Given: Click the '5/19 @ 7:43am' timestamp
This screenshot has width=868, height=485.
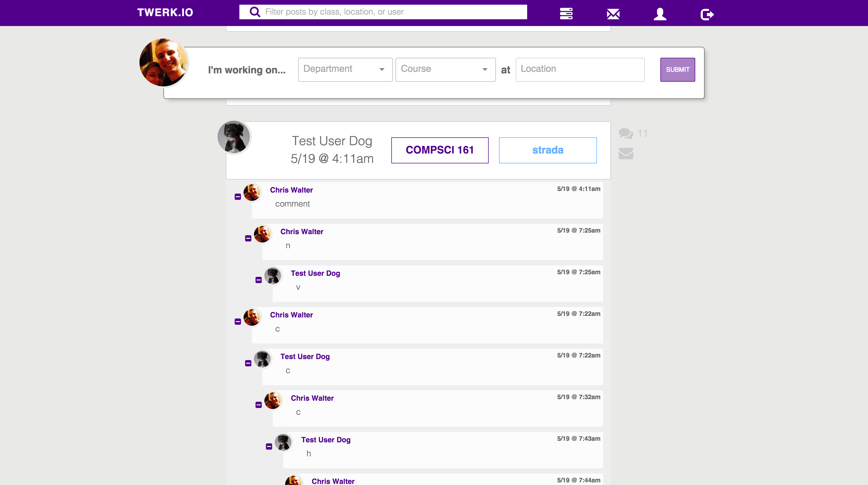Looking at the screenshot, I should 579,438.
